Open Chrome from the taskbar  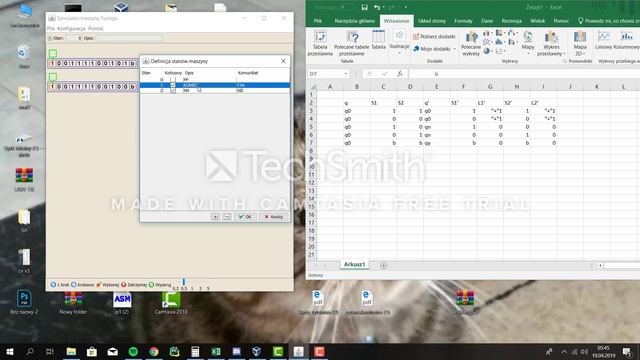154,351
